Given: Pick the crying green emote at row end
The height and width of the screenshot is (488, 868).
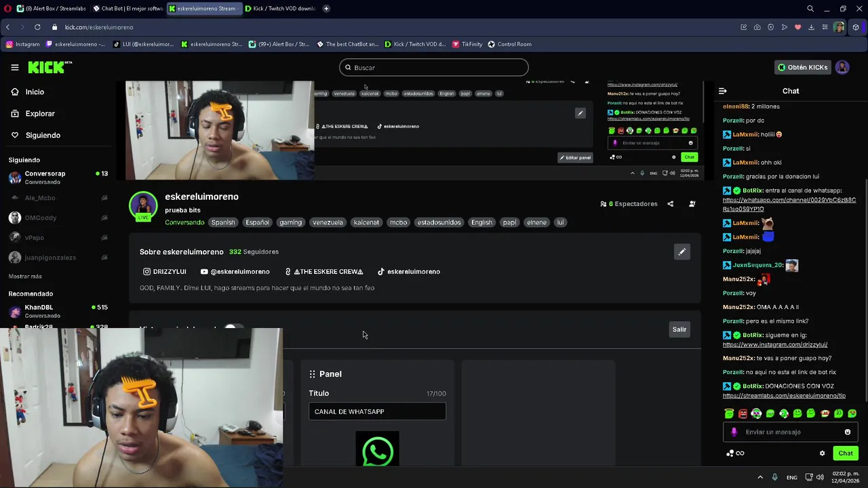Looking at the screenshot, I should 852,413.
